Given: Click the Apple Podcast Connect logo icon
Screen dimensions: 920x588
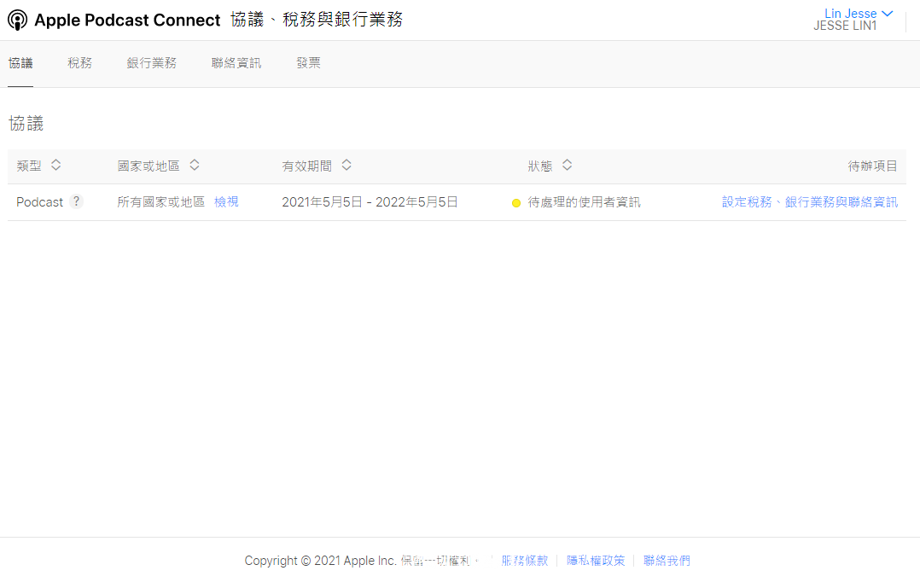Looking at the screenshot, I should click(x=17, y=20).
